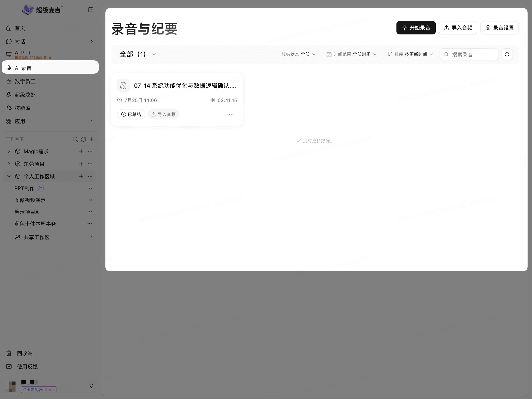Add item to 个人工作区域
The width and height of the screenshot is (532, 399).
point(81,176)
